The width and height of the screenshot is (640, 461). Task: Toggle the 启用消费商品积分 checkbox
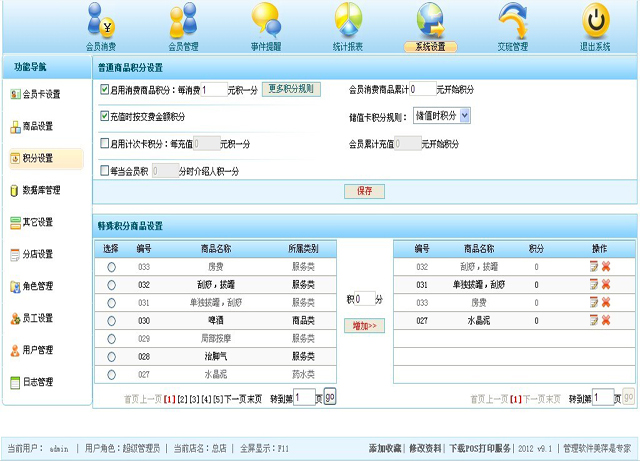(x=106, y=89)
